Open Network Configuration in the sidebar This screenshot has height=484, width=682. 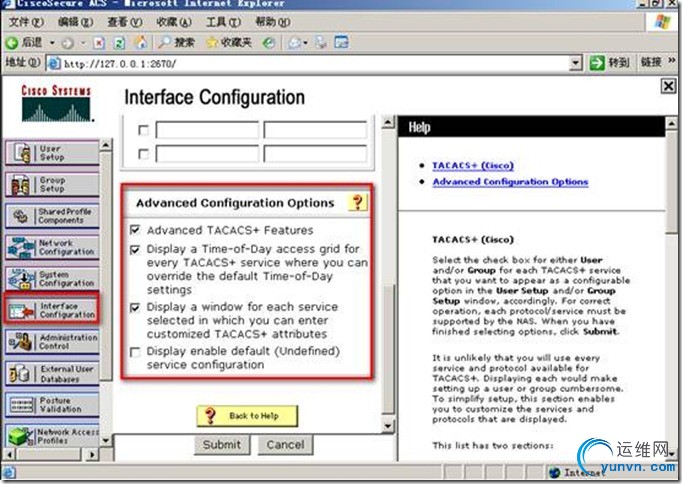(x=53, y=247)
